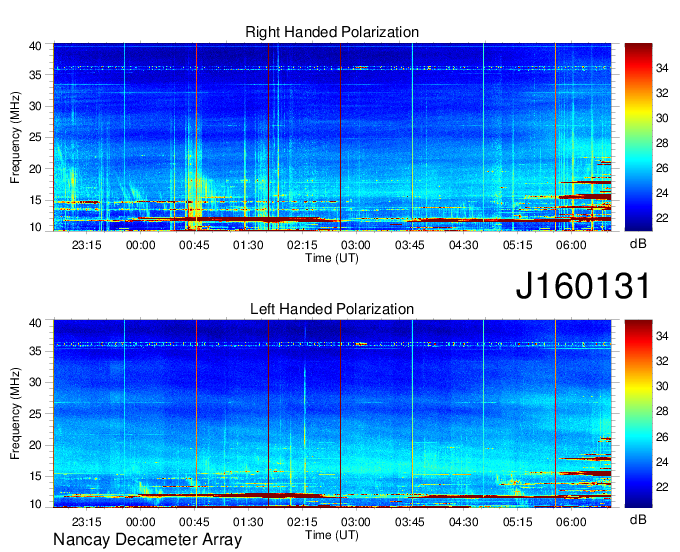
Task: Click the top plot 'Frequency (MHz)' axis label
Action: coord(15,137)
